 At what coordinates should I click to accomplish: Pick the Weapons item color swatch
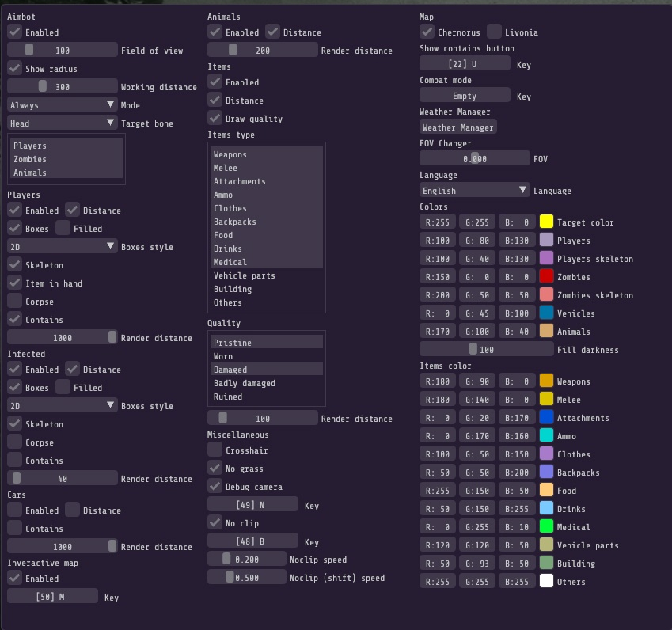click(546, 381)
